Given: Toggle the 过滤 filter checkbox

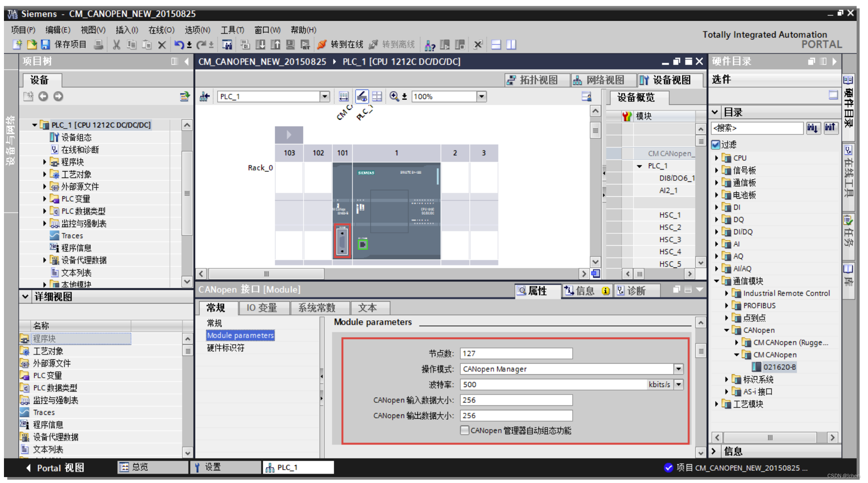Looking at the screenshot, I should coord(716,144).
